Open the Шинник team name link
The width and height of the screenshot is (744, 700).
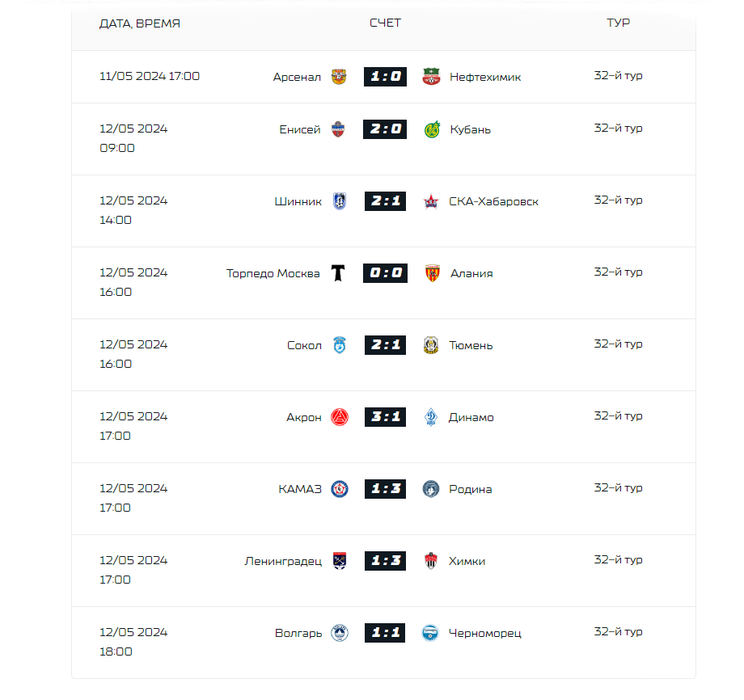click(298, 201)
